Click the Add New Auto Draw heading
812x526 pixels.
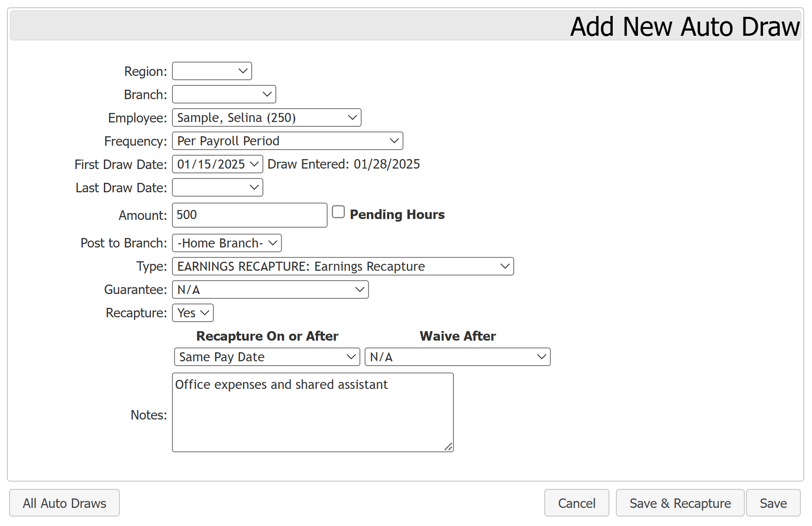(685, 27)
